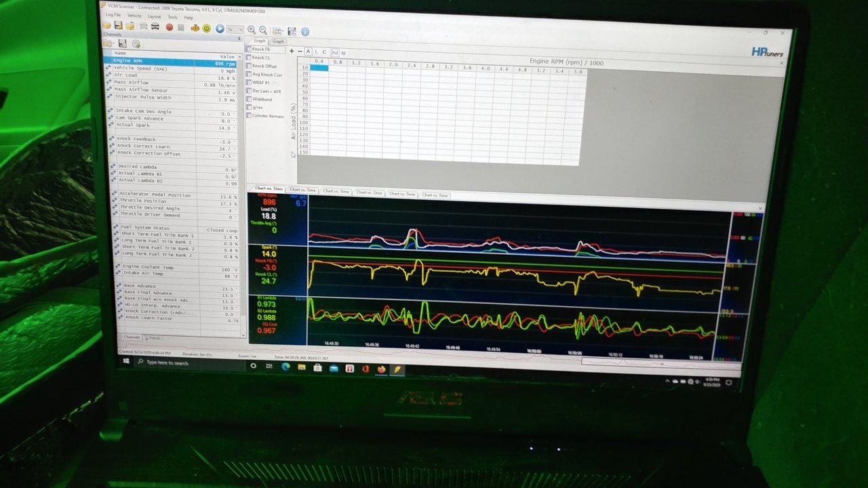Select the Knock Feedback channel row
868x488 pixels.
[x=173, y=140]
